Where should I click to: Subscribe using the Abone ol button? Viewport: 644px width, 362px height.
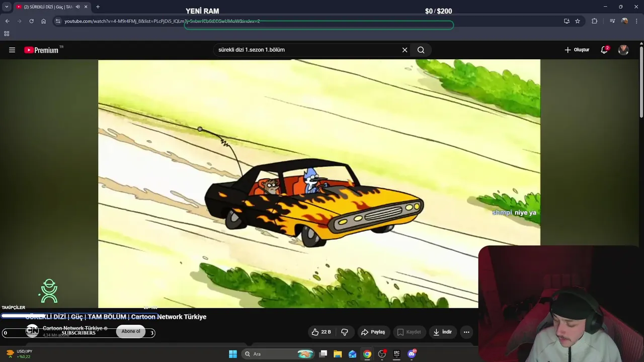[x=131, y=331]
